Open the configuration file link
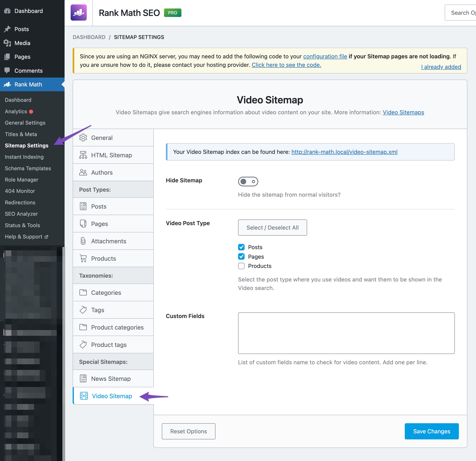 (325, 56)
